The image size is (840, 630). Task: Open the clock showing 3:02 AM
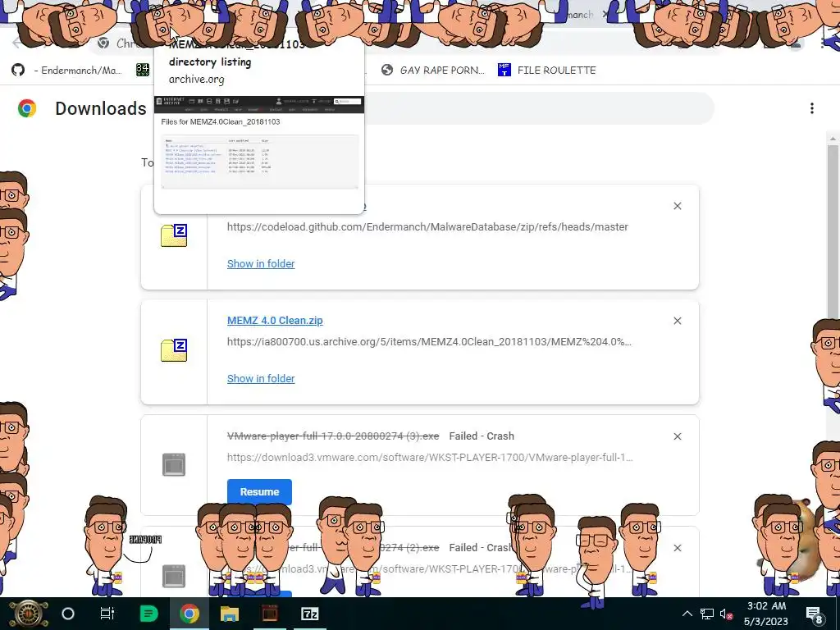[766, 614]
